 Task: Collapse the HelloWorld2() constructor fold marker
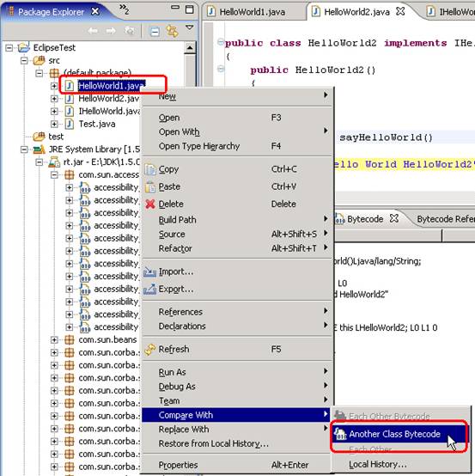(x=221, y=69)
